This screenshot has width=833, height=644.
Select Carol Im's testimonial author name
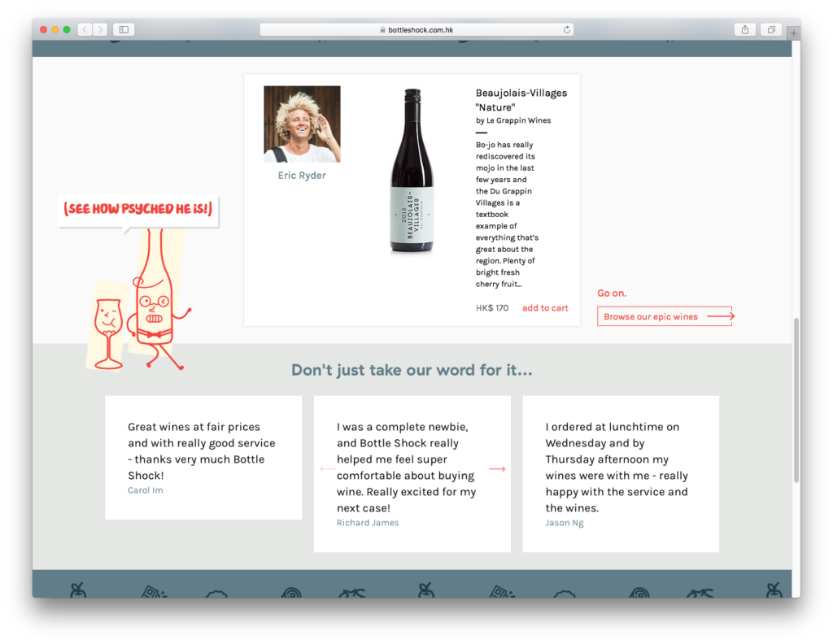(x=145, y=490)
